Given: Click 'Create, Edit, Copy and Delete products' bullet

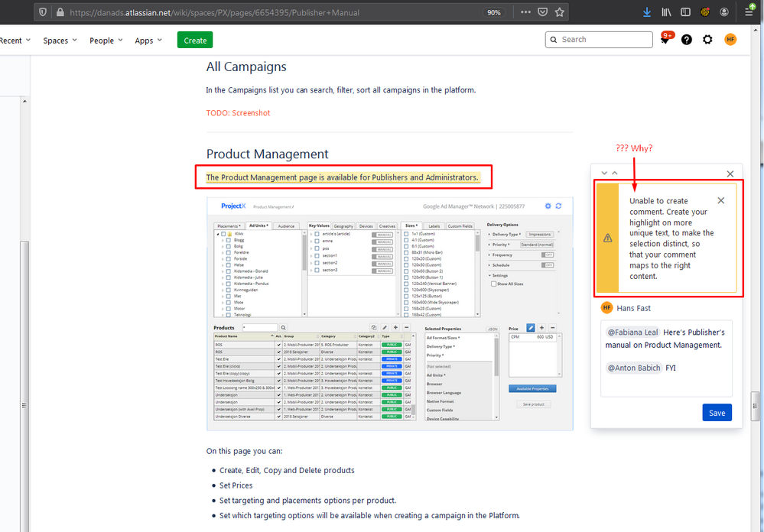Looking at the screenshot, I should [x=287, y=470].
